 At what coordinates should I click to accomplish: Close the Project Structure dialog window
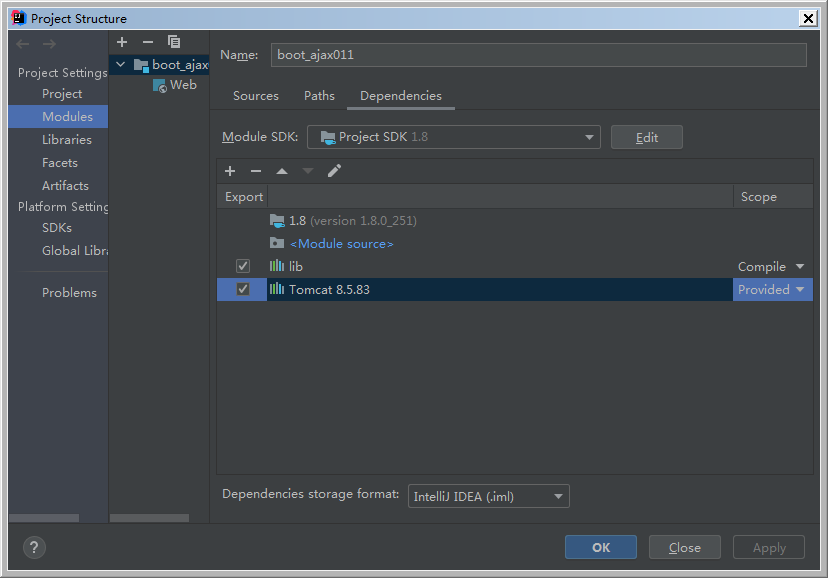point(807,18)
